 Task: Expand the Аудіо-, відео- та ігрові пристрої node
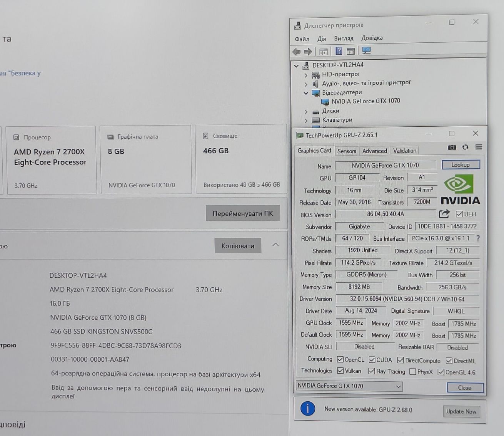(306, 84)
